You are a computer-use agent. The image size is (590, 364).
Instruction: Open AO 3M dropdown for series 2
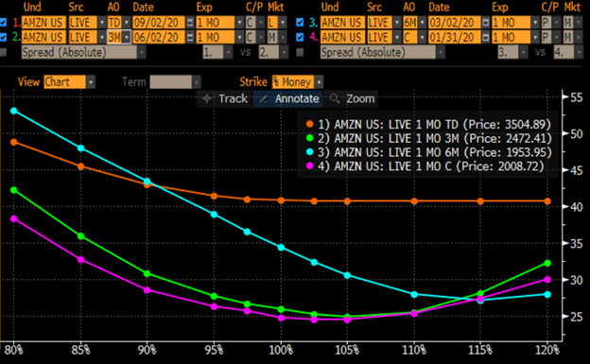pos(127,37)
